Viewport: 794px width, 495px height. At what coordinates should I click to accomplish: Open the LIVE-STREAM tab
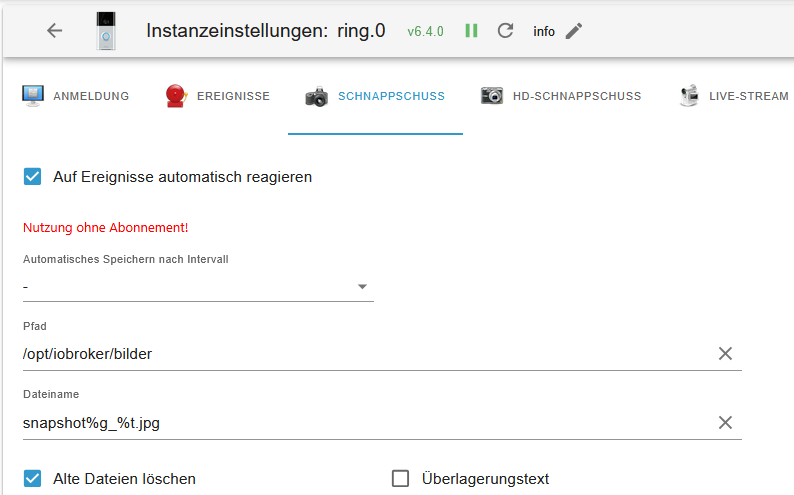[x=733, y=96]
